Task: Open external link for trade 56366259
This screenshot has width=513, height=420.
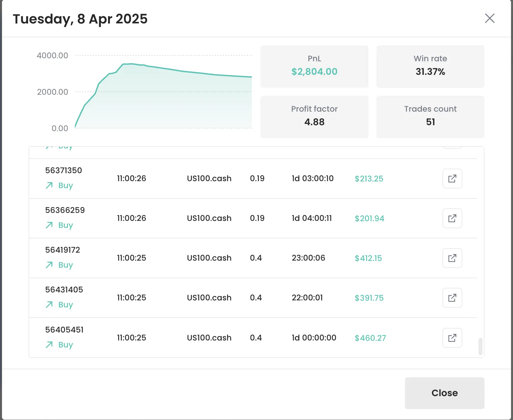Action: pos(452,218)
